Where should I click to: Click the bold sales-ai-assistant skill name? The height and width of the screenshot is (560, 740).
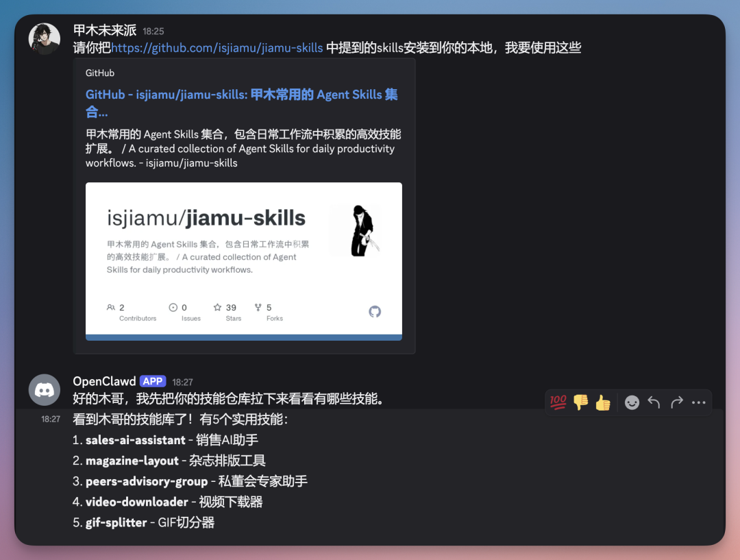(135, 440)
